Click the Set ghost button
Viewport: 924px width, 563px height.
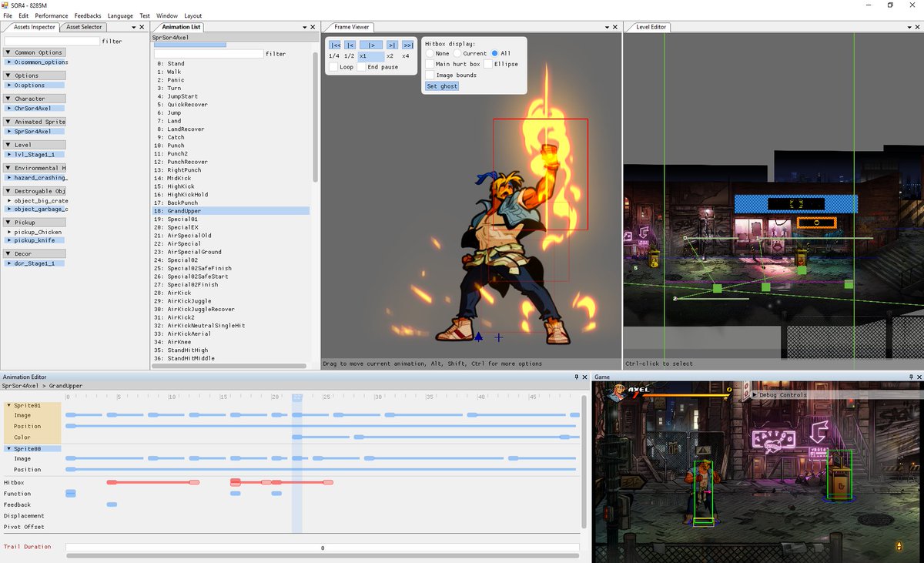[442, 86]
